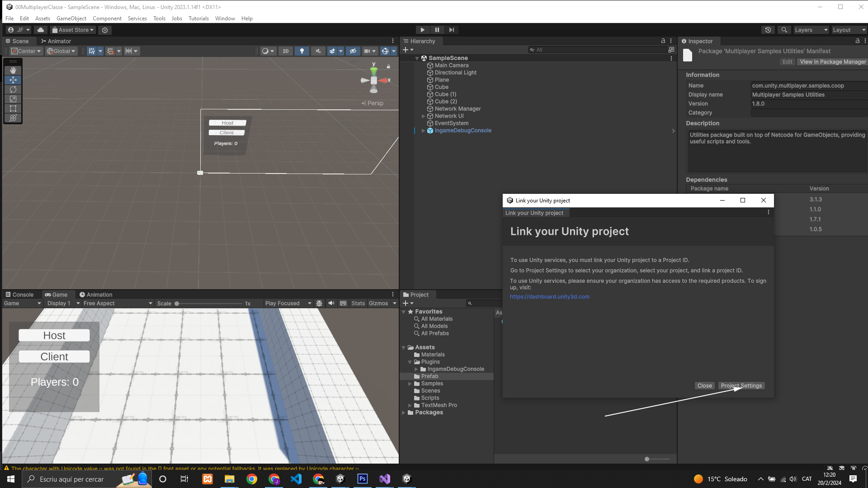Select the Rect transform tool
The height and width of the screenshot is (488, 868).
[x=13, y=108]
